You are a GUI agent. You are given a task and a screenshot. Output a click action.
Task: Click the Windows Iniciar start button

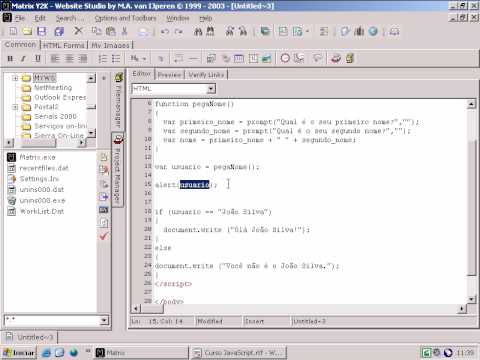pos(19,353)
